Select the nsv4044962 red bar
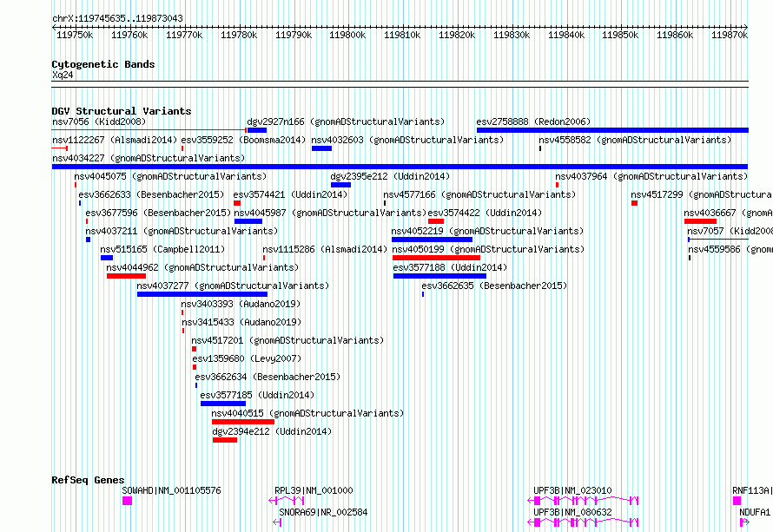773x532 pixels. (126, 276)
